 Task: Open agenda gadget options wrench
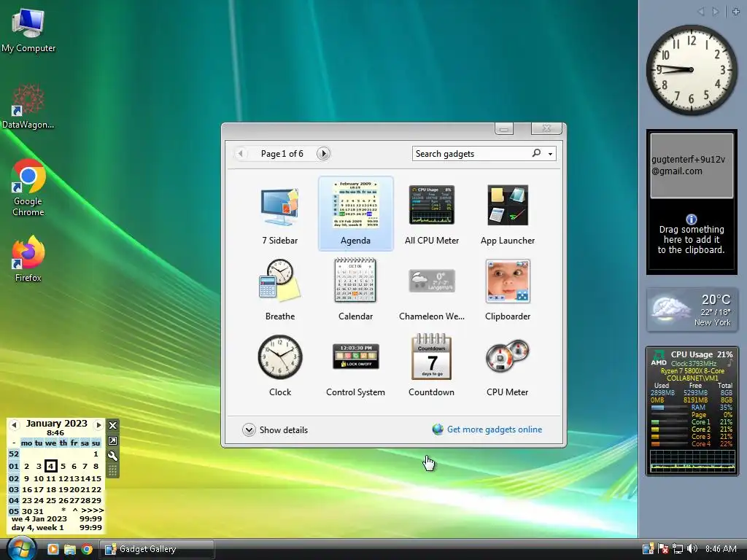click(x=112, y=456)
